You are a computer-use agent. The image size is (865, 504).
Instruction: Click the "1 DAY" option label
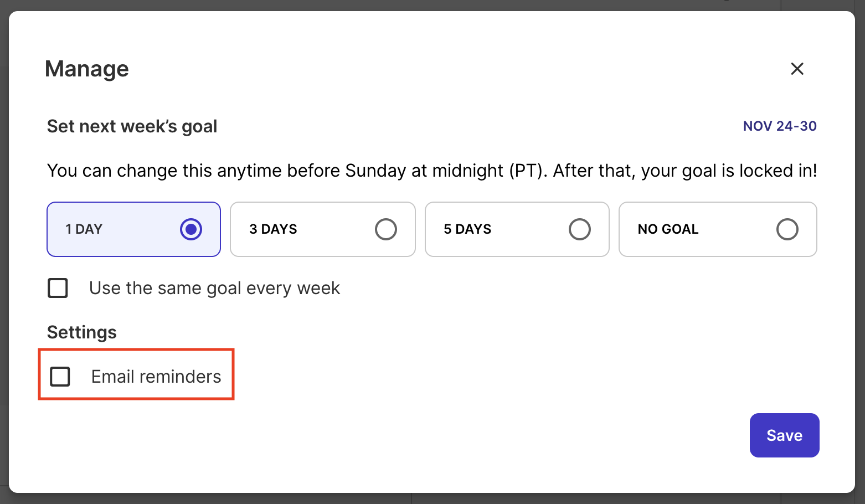click(84, 229)
